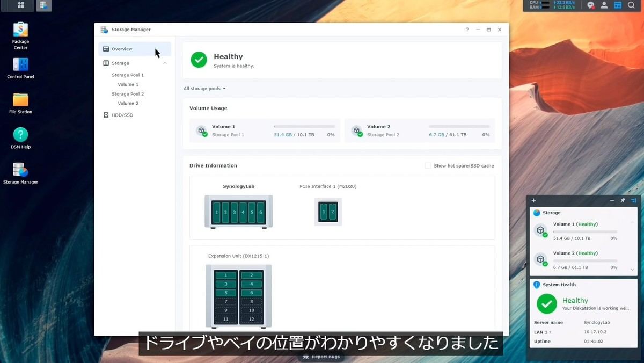Enable Show hot spare/SSD cache checkbox

(x=428, y=166)
